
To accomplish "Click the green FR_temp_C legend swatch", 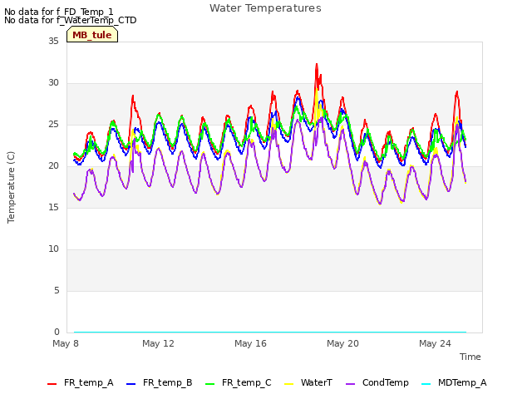I will tap(210, 384).
